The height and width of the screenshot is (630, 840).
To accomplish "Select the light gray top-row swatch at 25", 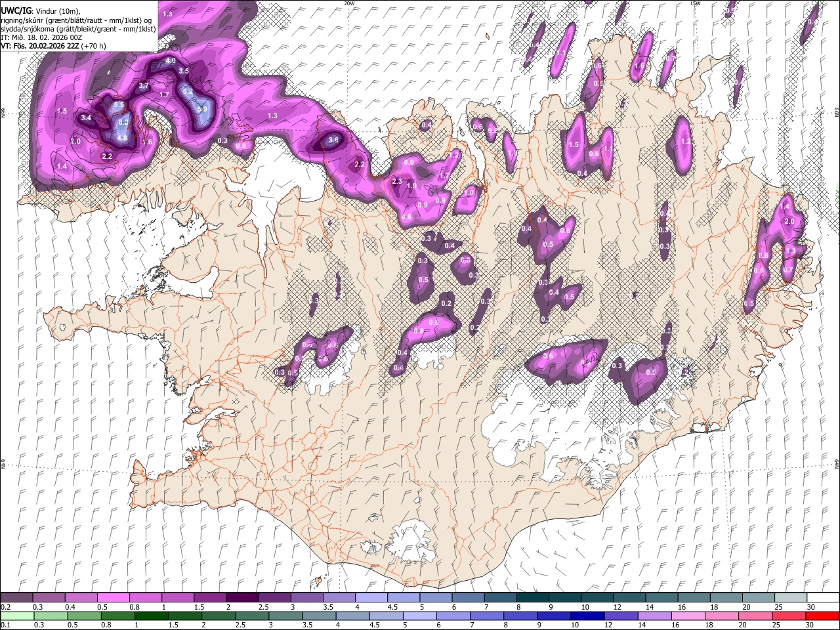I will (791, 597).
